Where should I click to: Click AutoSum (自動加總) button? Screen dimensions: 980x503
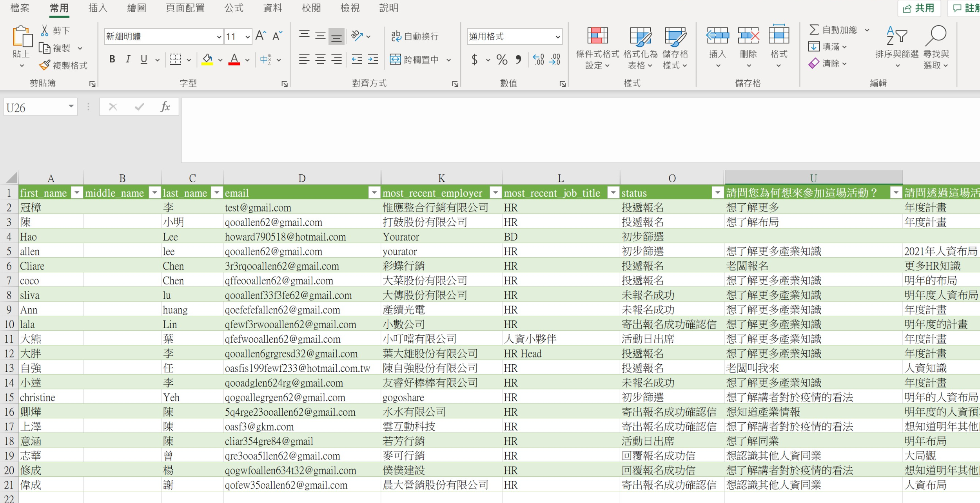(833, 30)
